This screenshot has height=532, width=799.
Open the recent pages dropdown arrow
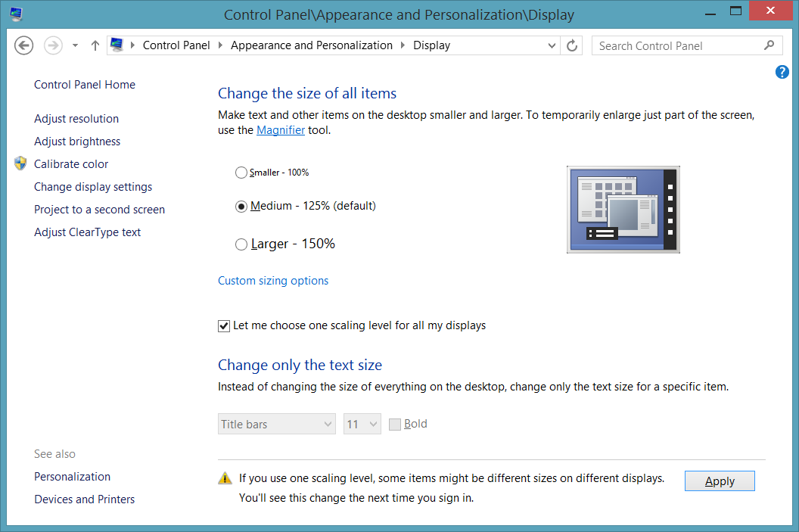[x=75, y=45]
